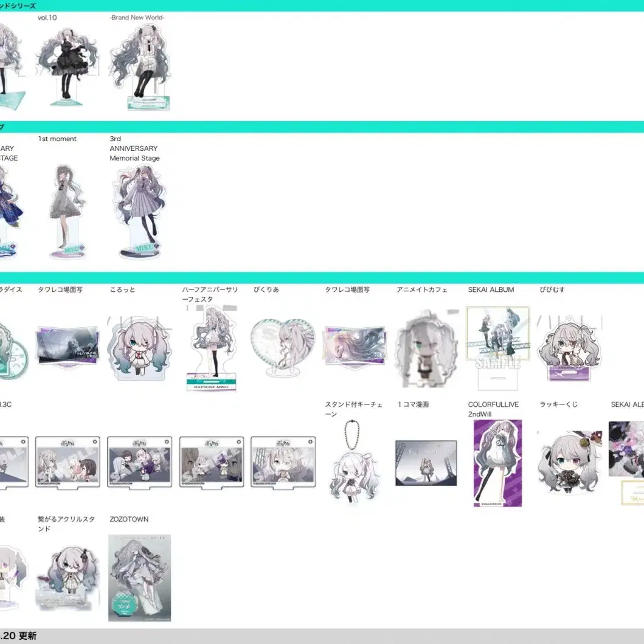Click the "1st moment" label
Viewport: 644px width, 644px height.
click(57, 139)
